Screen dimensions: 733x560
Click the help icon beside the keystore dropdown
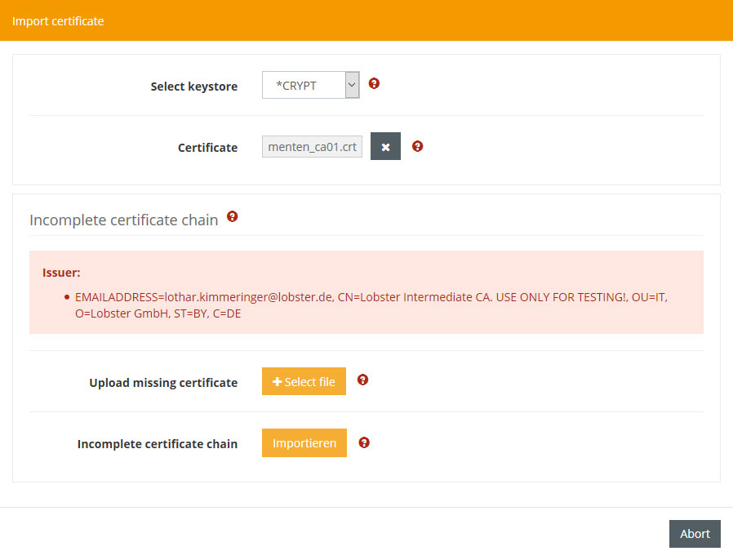tap(374, 83)
